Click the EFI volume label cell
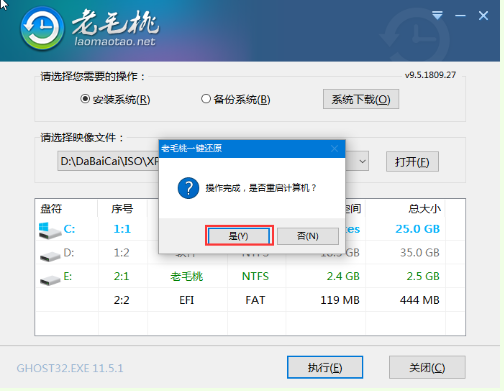The width and height of the screenshot is (504, 391). (187, 300)
